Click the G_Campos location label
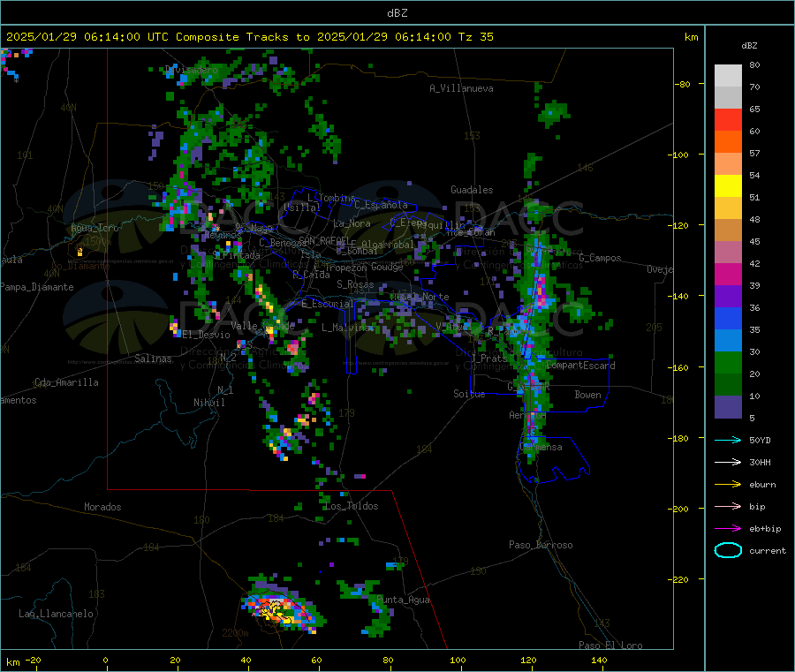 pos(601,258)
